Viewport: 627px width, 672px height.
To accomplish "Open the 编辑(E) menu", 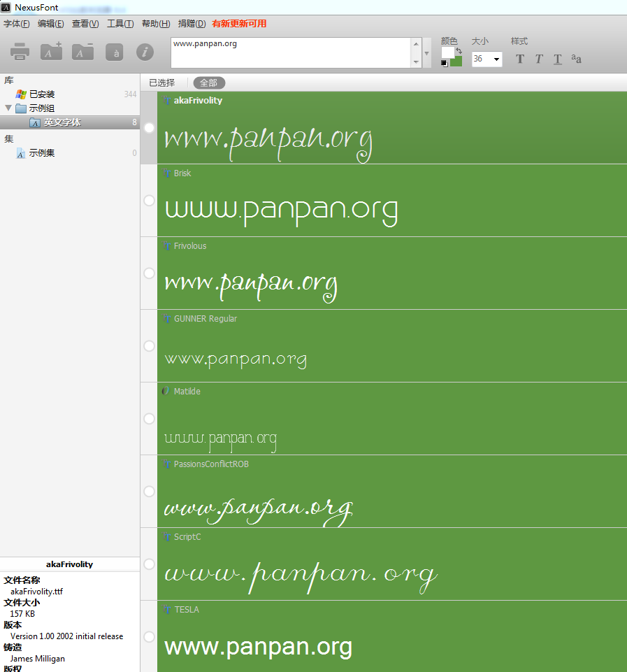I will 50,24.
